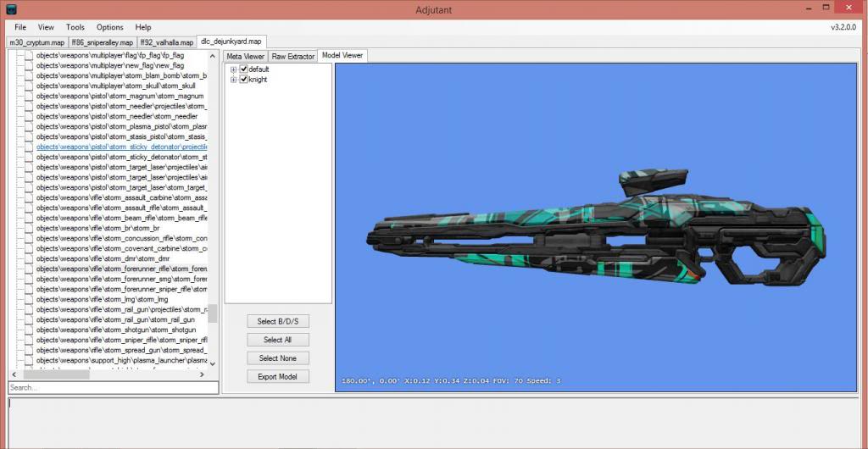
Task: Uncheck the knight region checkbox
Action: [x=243, y=79]
